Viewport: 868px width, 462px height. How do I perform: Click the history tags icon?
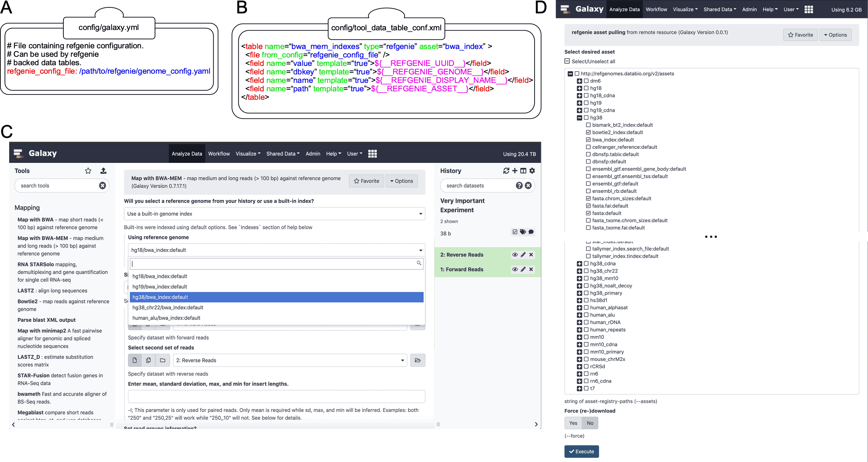523,232
